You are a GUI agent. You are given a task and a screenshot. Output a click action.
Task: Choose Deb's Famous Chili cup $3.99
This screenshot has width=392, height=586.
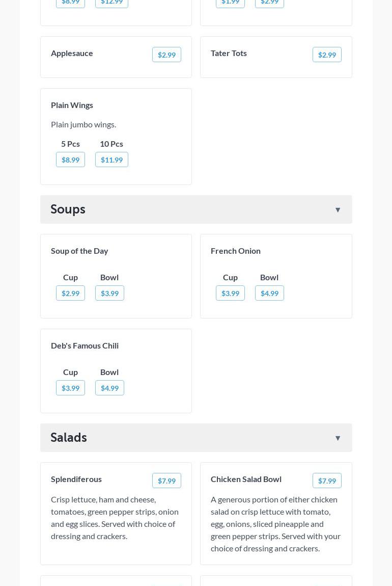pyautogui.click(x=70, y=388)
